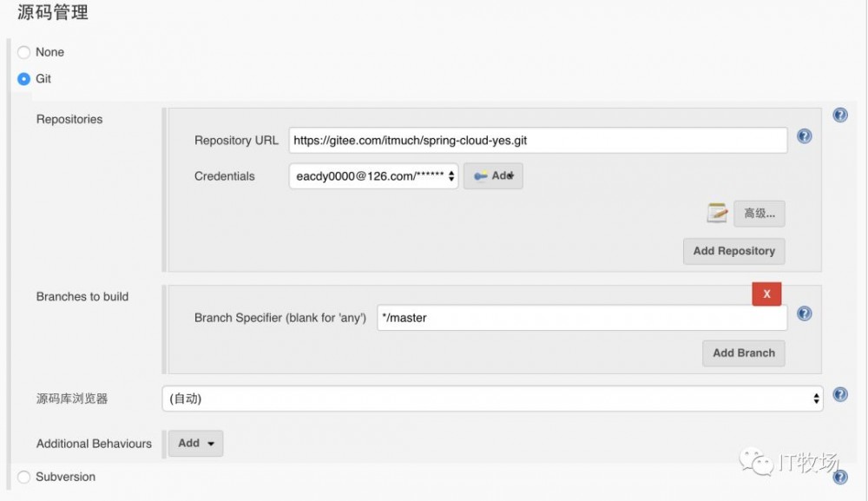This screenshot has width=868, height=501.
Task: Click help icon for 源码库浏览器 dropdown
Action: pos(840,394)
